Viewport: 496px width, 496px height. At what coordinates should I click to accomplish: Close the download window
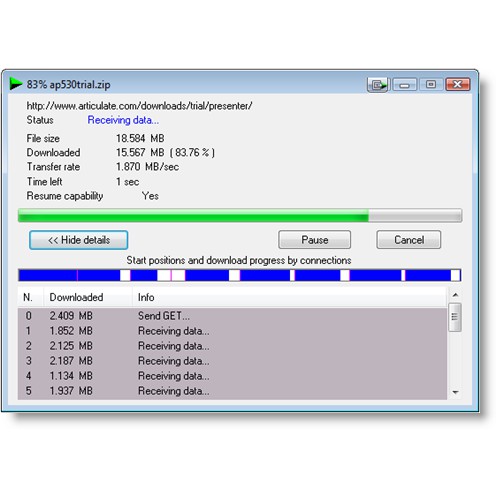(458, 84)
